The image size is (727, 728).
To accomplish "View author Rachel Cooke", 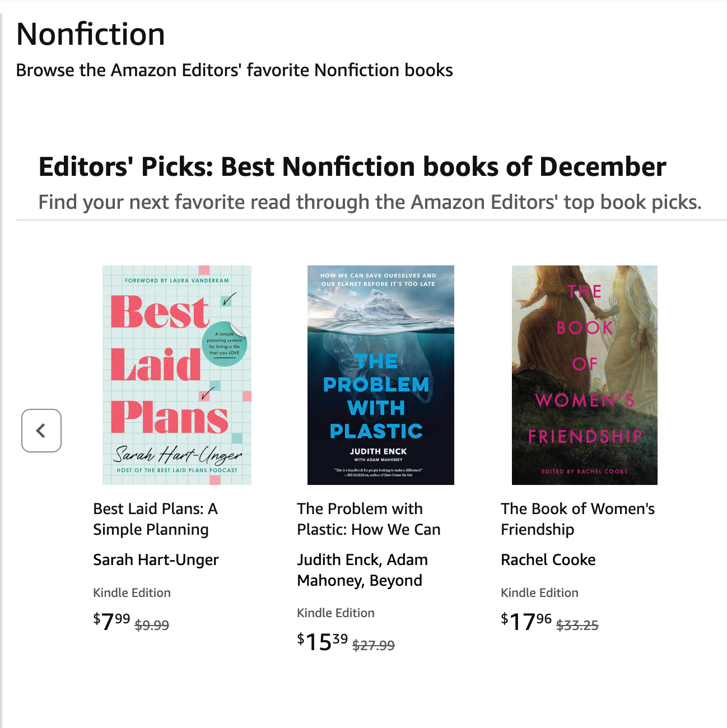I will (x=548, y=559).
